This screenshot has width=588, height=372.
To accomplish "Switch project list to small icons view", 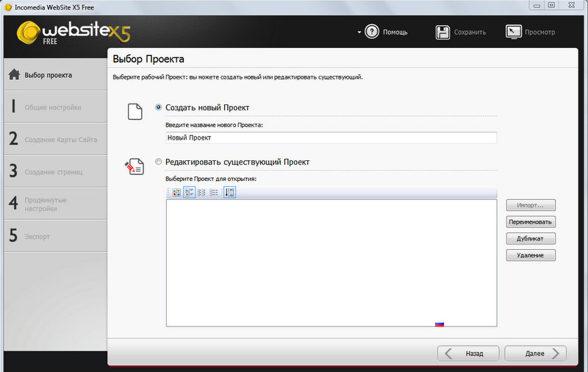I will point(201,193).
